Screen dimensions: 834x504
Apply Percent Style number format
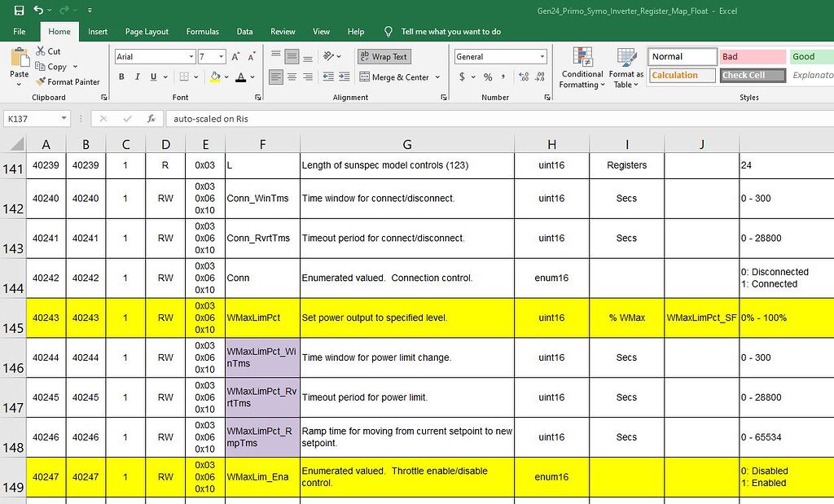click(x=488, y=77)
